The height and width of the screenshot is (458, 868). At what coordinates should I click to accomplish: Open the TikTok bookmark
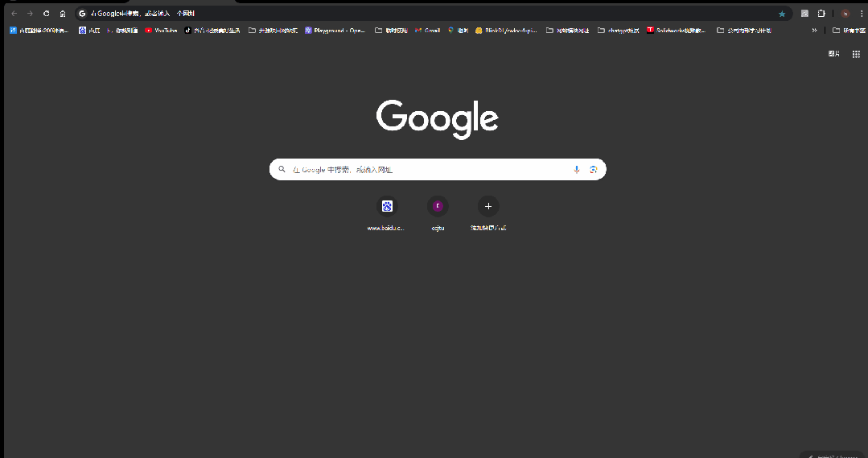(x=212, y=31)
